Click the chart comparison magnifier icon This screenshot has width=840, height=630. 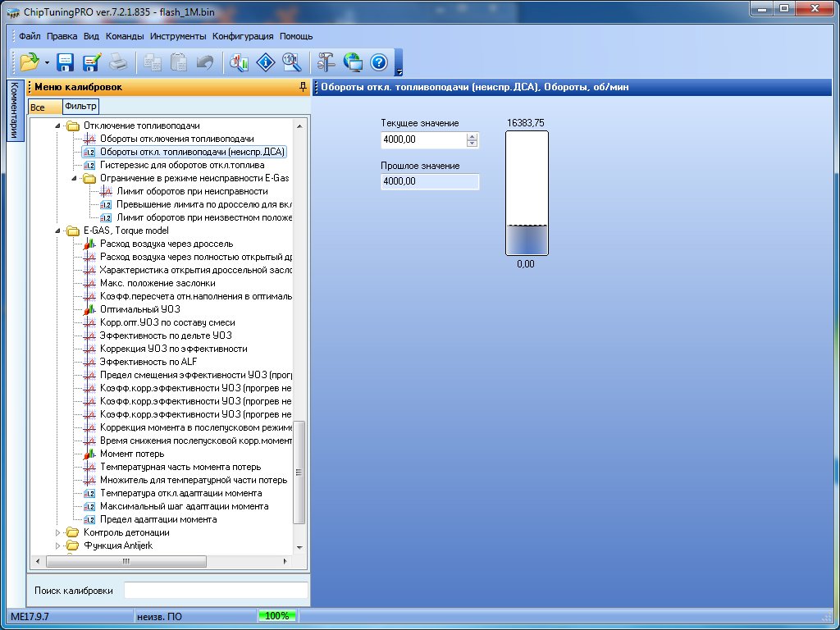pyautogui.click(x=239, y=62)
